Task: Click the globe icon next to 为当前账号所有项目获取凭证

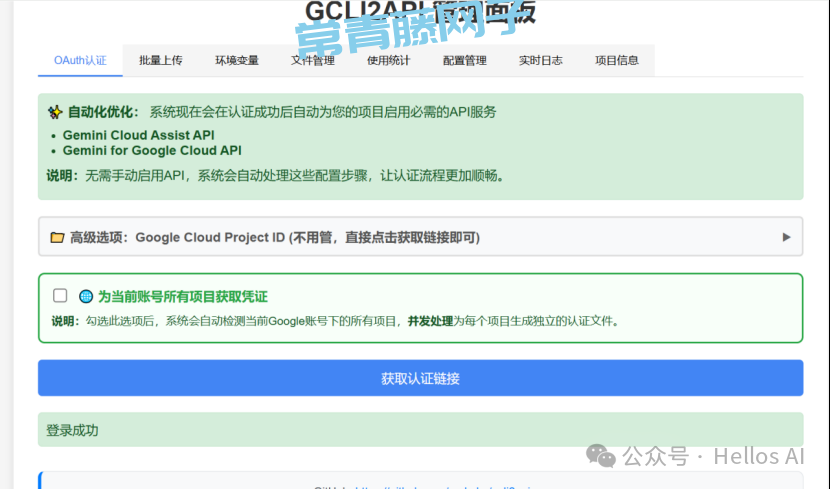Action: pyautogui.click(x=86, y=297)
